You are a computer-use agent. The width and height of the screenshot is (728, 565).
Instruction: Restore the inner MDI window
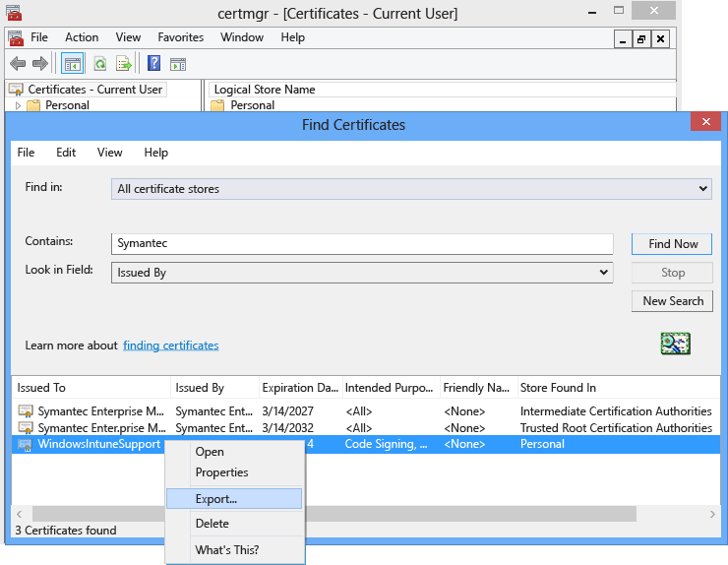(641, 39)
